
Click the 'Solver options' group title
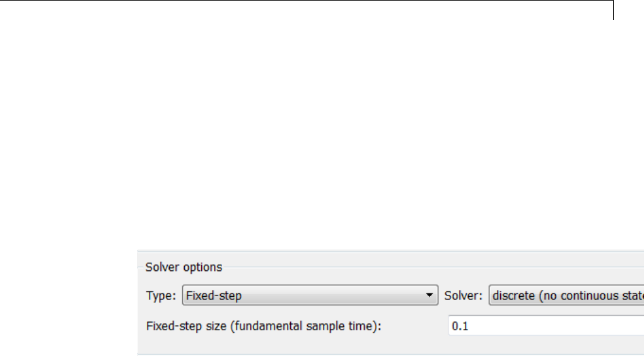(184, 267)
